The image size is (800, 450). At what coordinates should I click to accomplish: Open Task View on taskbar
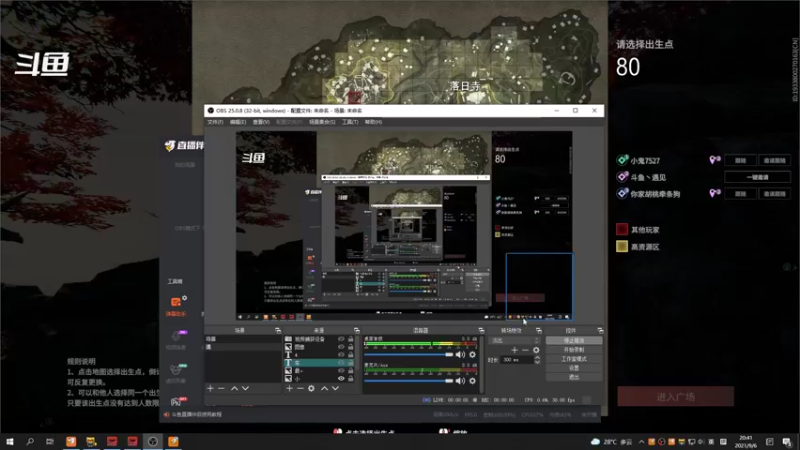point(49,441)
